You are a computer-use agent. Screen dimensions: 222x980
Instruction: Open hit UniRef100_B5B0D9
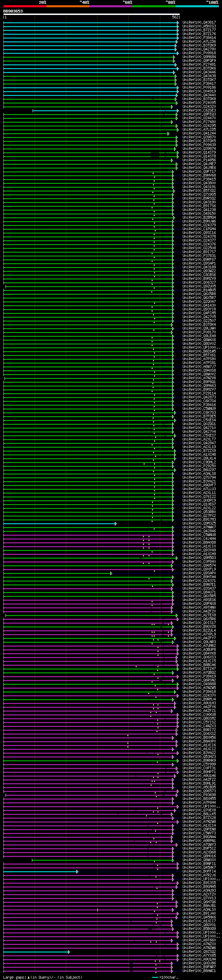click(199, 929)
